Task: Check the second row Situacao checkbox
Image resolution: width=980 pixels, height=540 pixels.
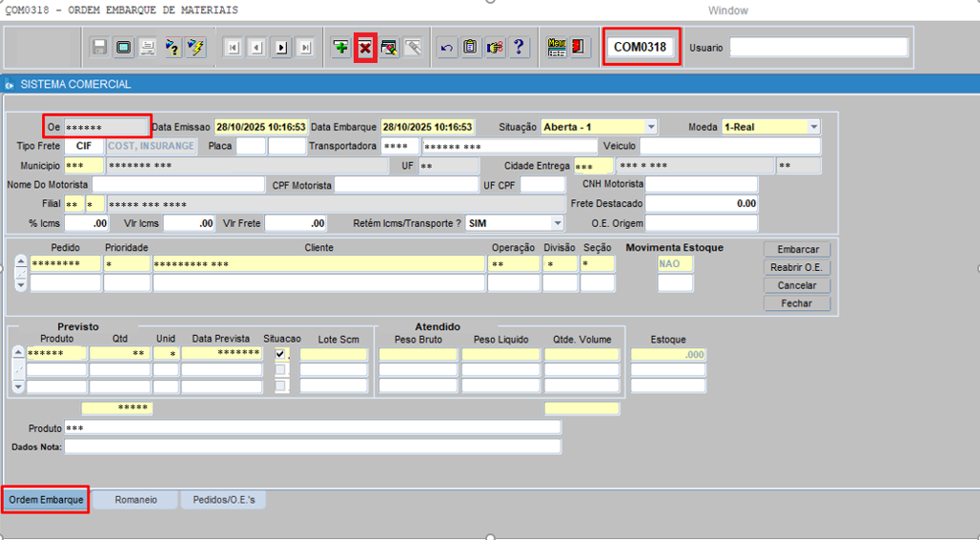Action: 280,370
